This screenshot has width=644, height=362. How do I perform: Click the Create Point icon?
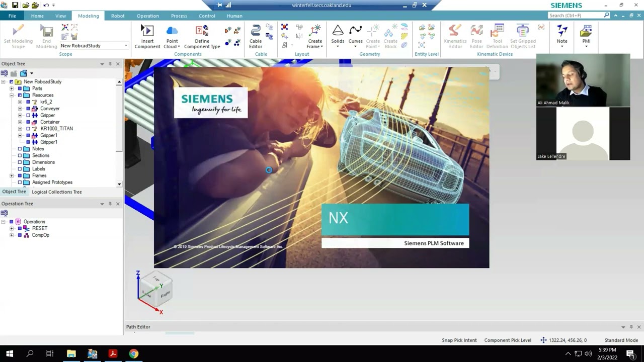pos(373,36)
